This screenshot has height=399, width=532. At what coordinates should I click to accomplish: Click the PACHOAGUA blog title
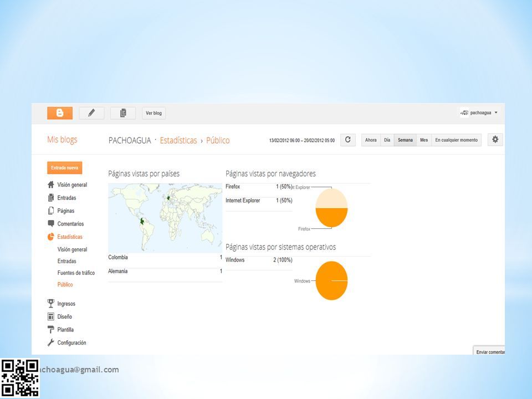(130, 140)
